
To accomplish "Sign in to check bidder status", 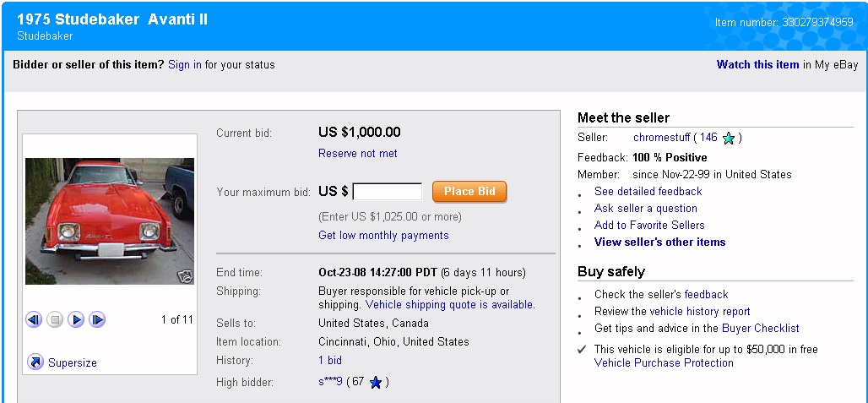I will pyautogui.click(x=185, y=65).
